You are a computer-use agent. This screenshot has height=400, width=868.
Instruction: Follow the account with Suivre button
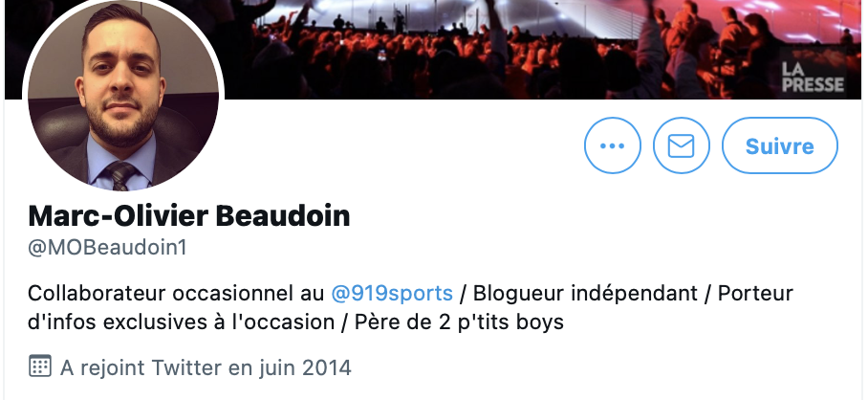[779, 145]
